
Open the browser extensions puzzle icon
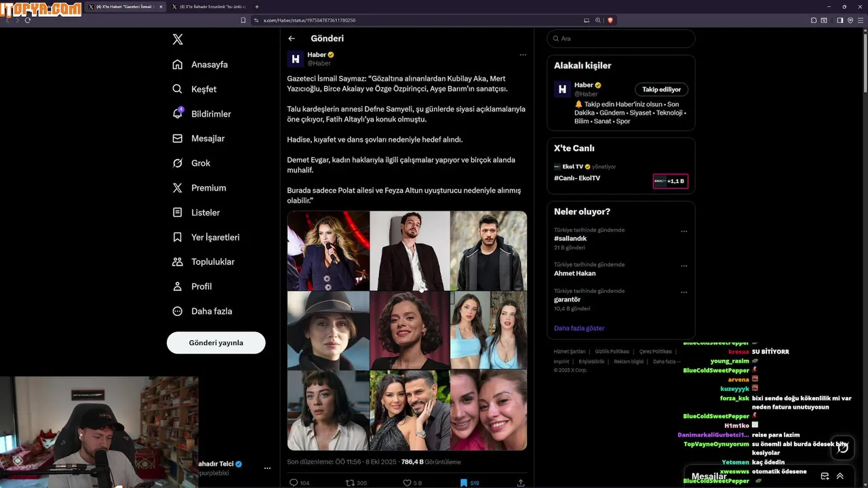tap(814, 20)
